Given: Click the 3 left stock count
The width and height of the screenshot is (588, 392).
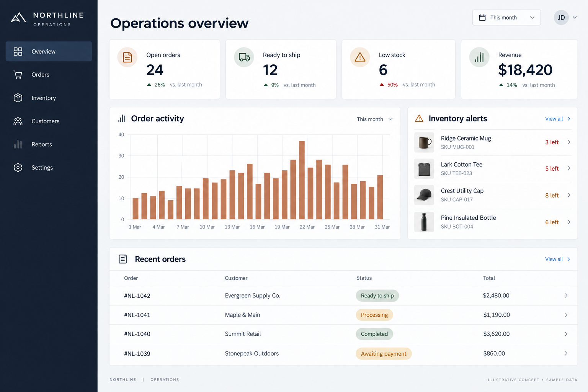Looking at the screenshot, I should coord(552,142).
